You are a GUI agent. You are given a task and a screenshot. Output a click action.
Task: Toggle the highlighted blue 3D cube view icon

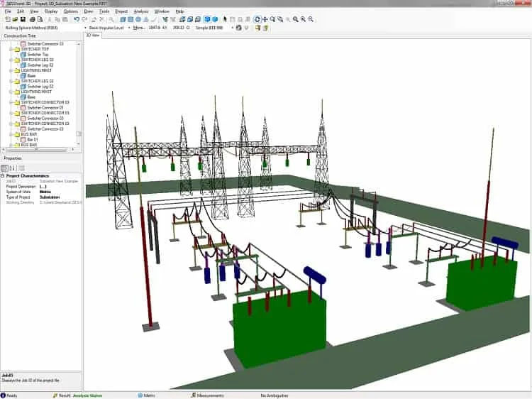pos(207,19)
